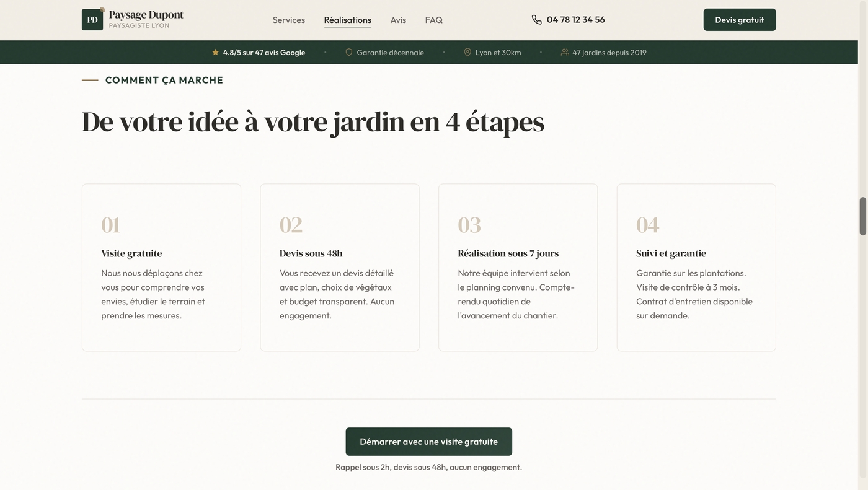Click Démarrer avec une visite gratuite button

429,442
